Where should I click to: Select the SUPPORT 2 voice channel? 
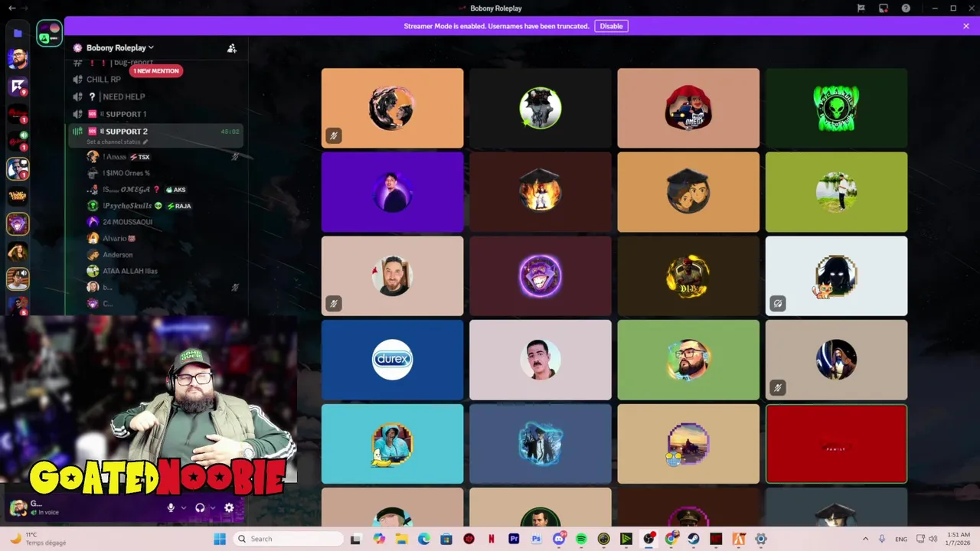tap(156, 132)
